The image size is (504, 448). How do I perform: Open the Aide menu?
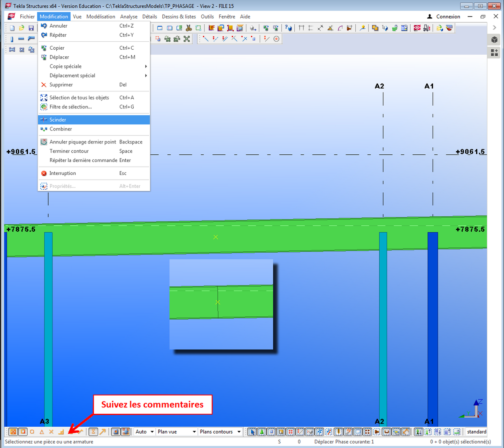[x=245, y=16]
